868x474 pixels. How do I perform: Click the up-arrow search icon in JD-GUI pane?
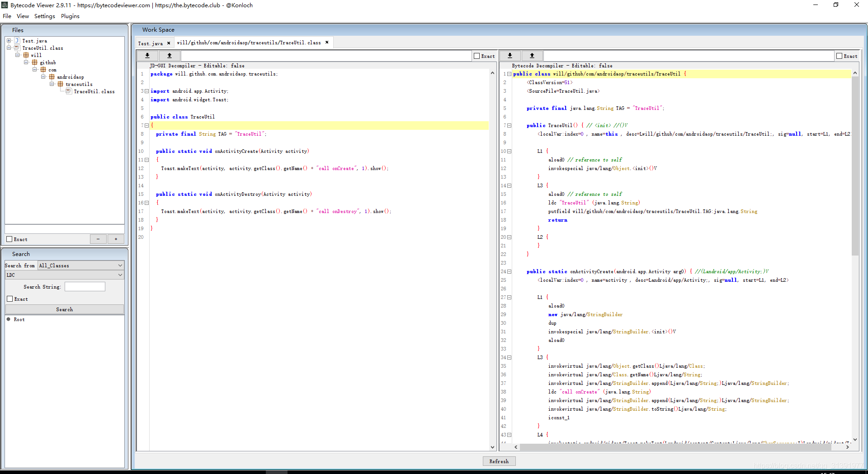170,56
